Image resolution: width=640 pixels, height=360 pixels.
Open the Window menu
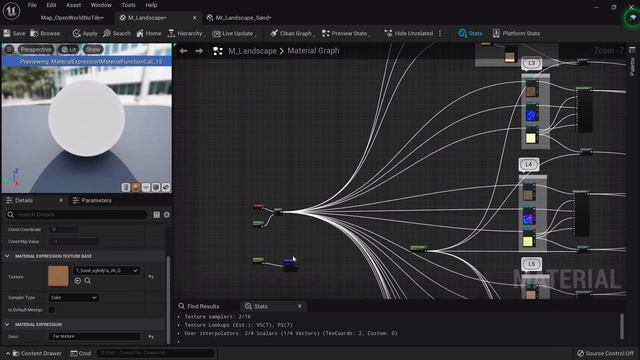(x=101, y=5)
